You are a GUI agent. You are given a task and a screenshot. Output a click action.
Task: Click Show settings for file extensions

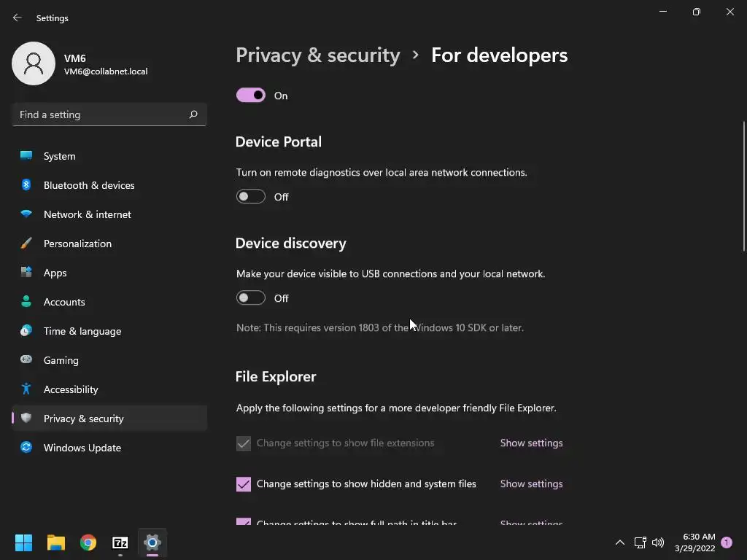531,443
